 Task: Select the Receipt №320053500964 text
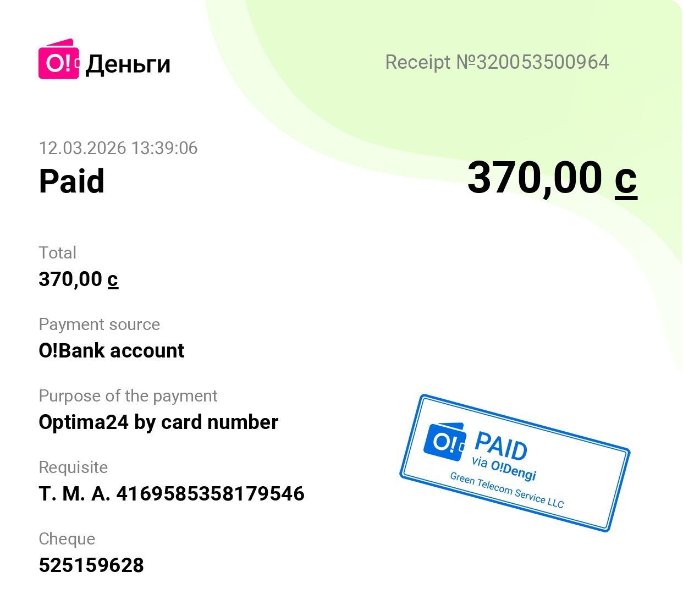497,62
